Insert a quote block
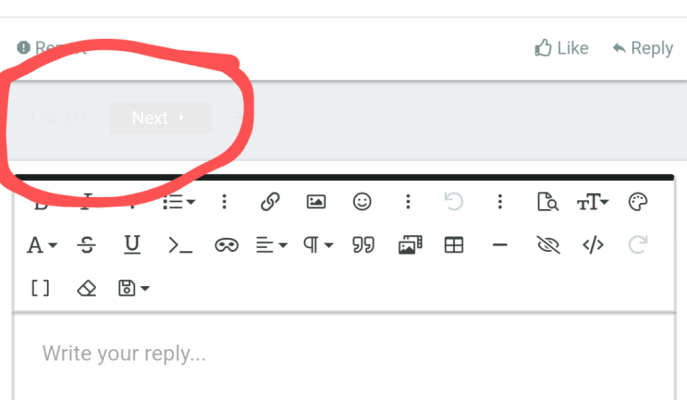This screenshot has width=687, height=400. click(363, 245)
